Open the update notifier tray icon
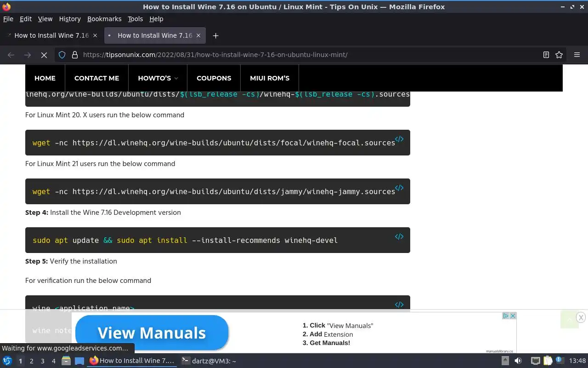The height and width of the screenshot is (368, 588). point(559,361)
